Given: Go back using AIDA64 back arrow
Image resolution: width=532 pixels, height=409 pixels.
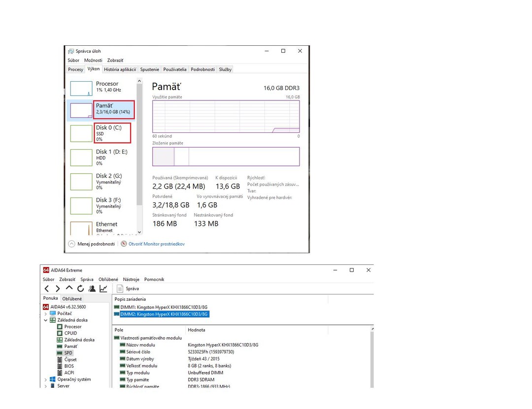Looking at the screenshot, I should tap(47, 288).
